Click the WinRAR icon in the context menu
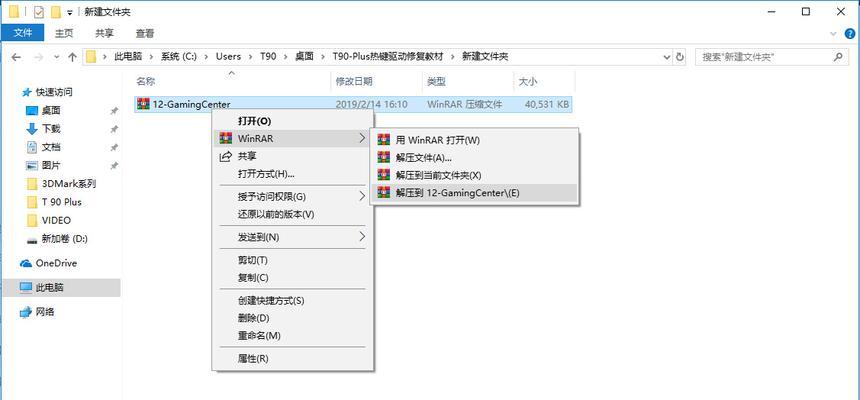The image size is (860, 400). pos(225,139)
